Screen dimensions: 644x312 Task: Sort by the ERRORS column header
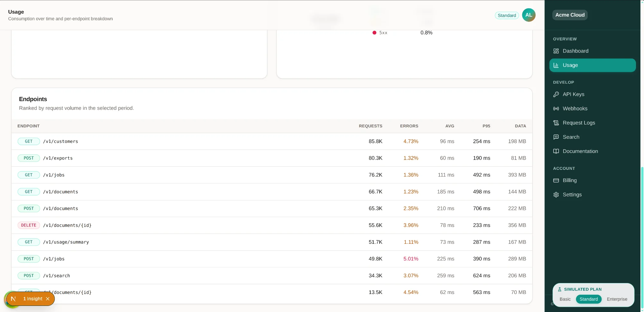click(409, 126)
